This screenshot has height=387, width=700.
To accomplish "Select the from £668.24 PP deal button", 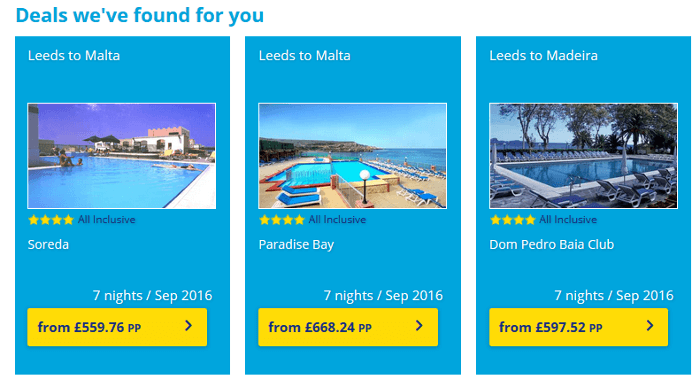I will click(x=348, y=327).
